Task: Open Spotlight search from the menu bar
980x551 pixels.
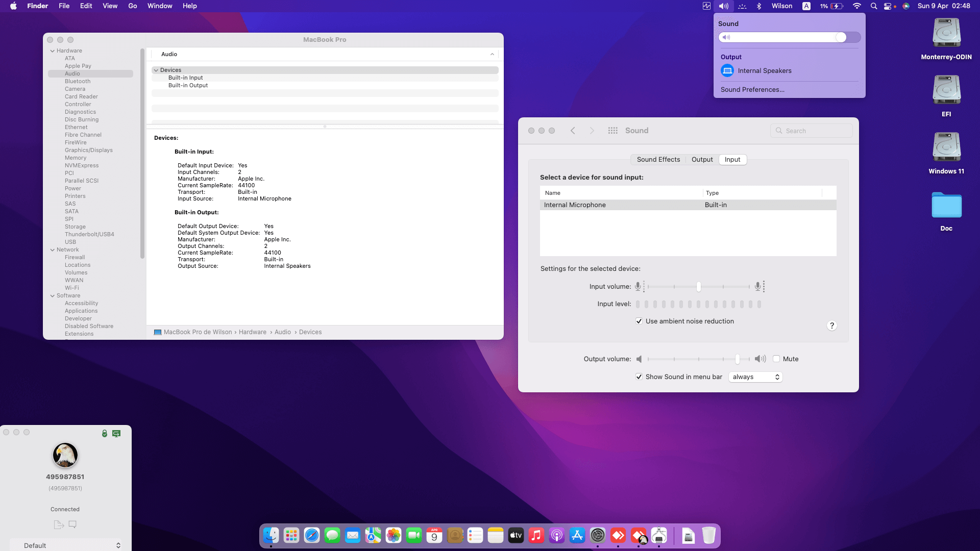Action: [x=873, y=6]
